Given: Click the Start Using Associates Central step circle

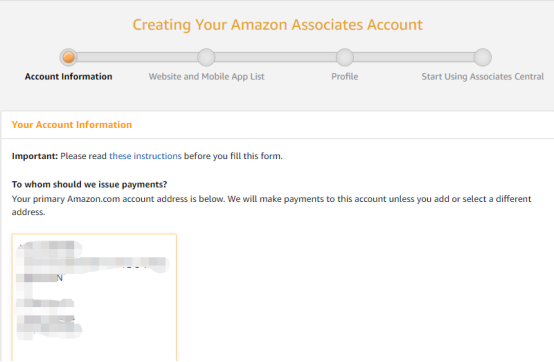Looking at the screenshot, I should [483, 57].
